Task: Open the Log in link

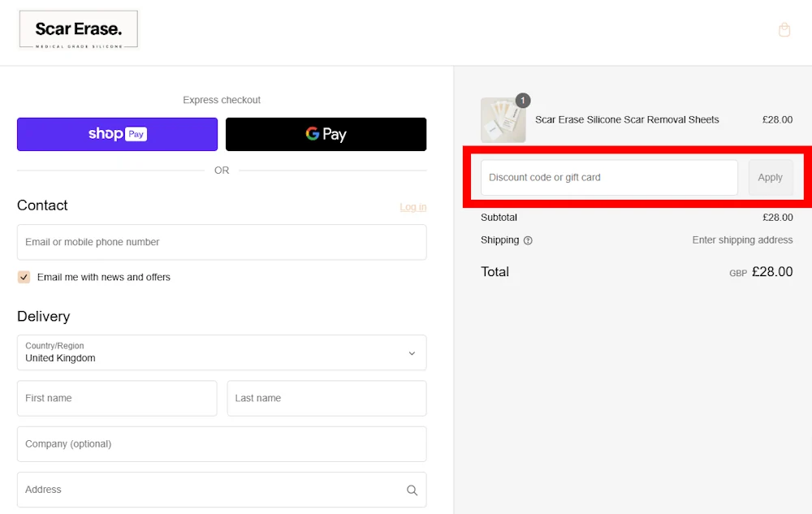Action: tap(412, 207)
